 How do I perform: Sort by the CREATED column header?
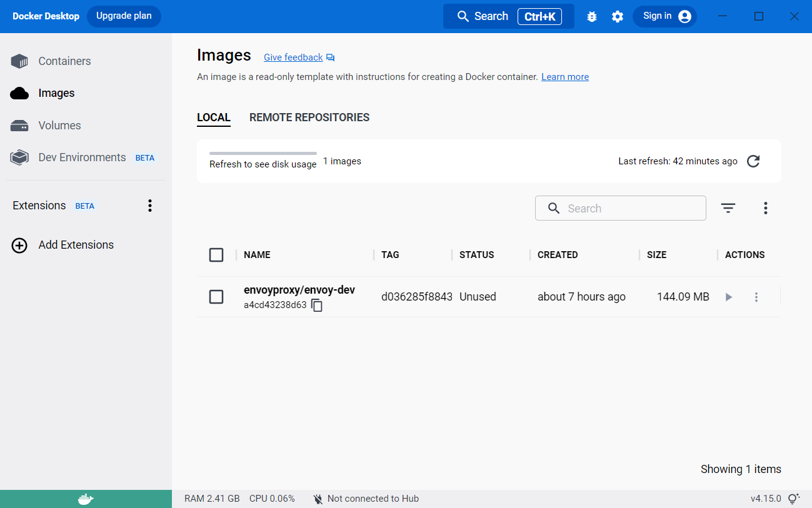tap(558, 255)
